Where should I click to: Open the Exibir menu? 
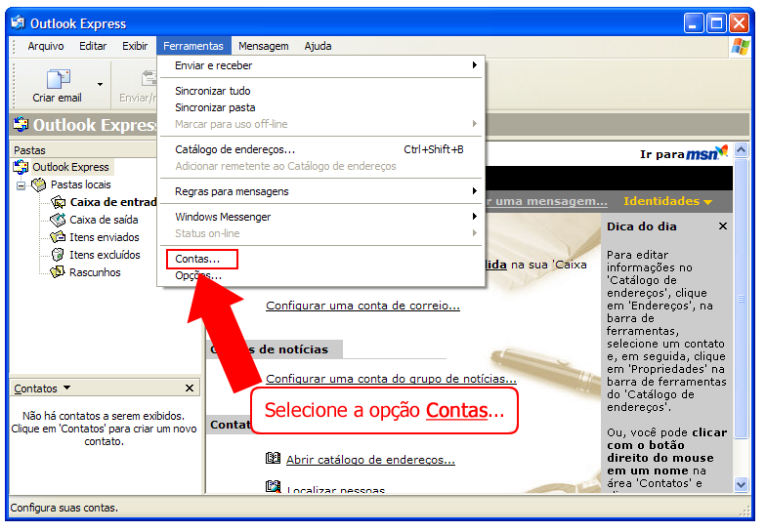point(135,46)
